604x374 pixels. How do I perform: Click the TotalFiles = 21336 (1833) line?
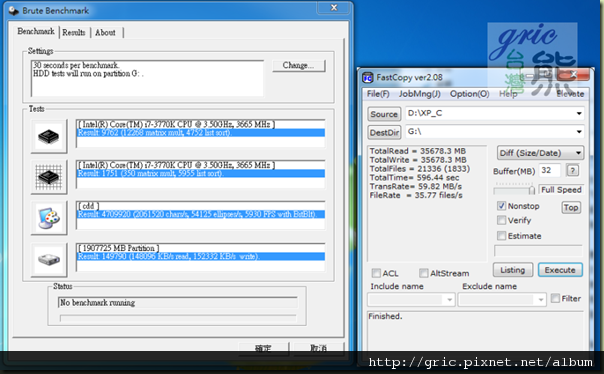420,169
